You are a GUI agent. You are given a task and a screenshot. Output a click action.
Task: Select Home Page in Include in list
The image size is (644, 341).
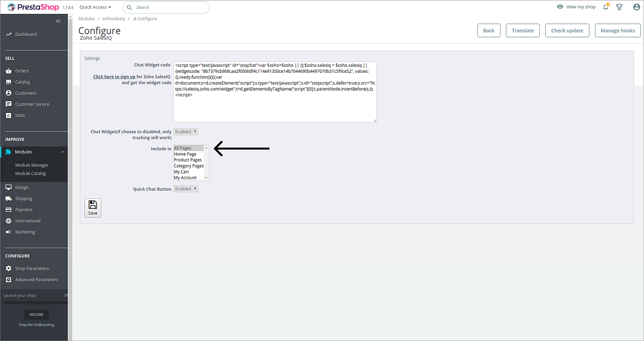point(188,154)
